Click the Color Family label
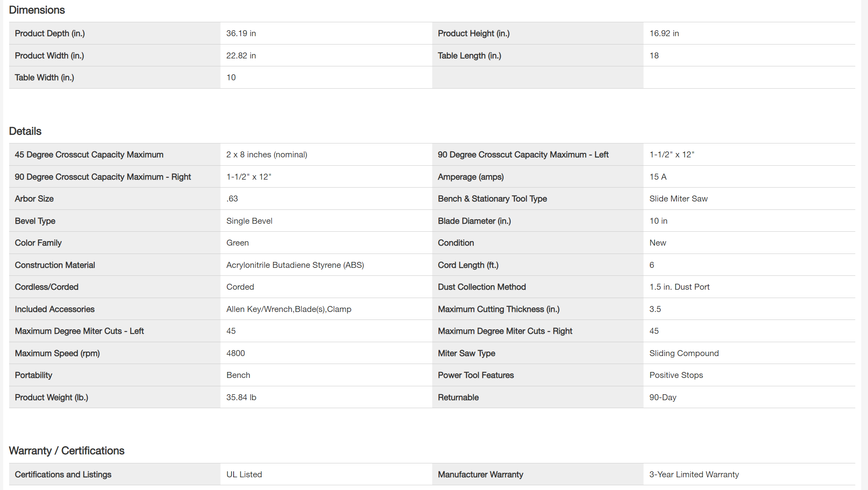The width and height of the screenshot is (868, 490). coord(38,243)
